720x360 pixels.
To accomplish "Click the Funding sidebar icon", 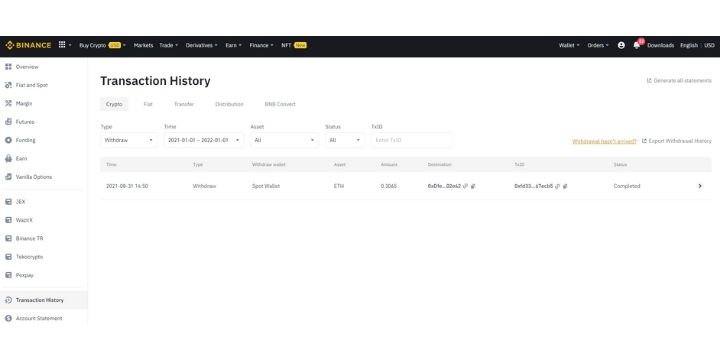I will tap(8, 140).
